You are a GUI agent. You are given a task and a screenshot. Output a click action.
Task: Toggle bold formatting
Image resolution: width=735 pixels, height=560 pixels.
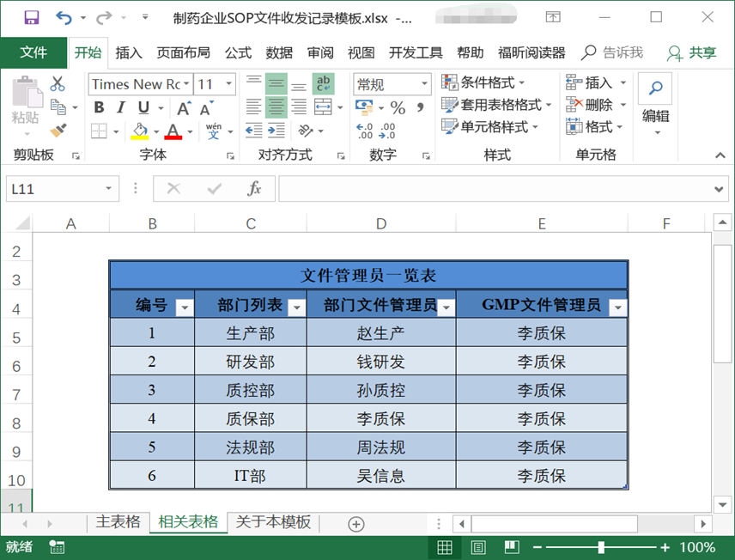click(98, 108)
